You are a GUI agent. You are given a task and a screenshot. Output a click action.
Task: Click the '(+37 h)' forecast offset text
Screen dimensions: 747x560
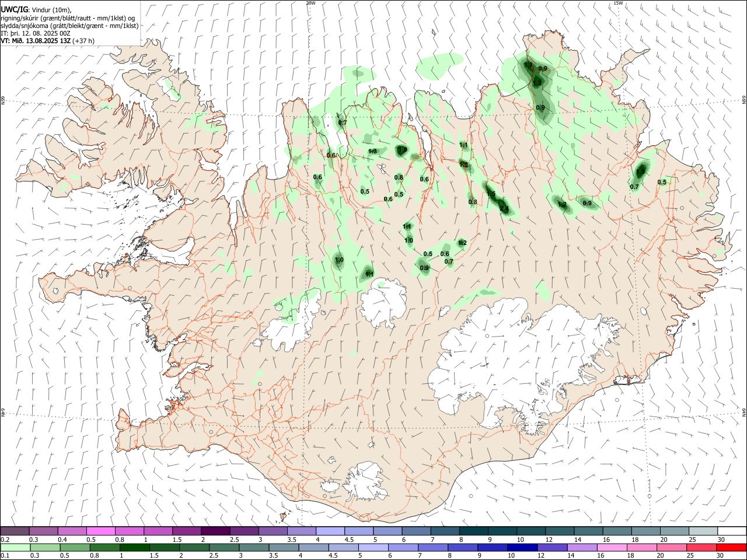tap(83, 41)
